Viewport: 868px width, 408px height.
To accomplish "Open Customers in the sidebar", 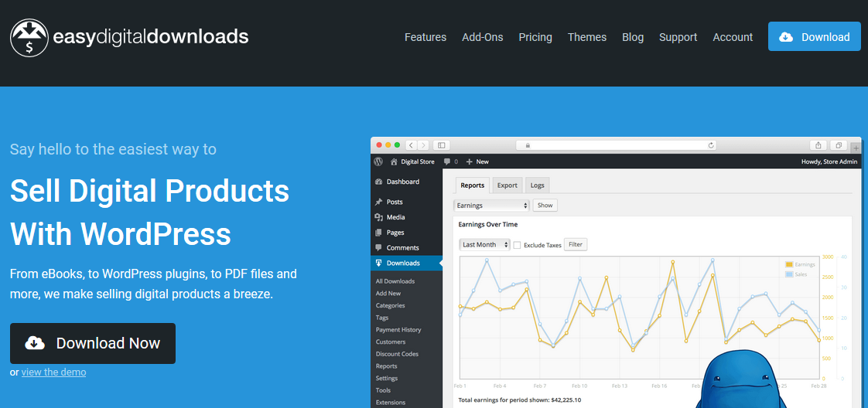I will pos(391,342).
